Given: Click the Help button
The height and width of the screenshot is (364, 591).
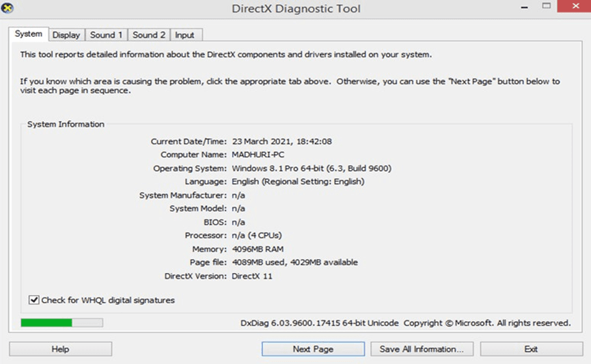Looking at the screenshot, I should (60, 349).
